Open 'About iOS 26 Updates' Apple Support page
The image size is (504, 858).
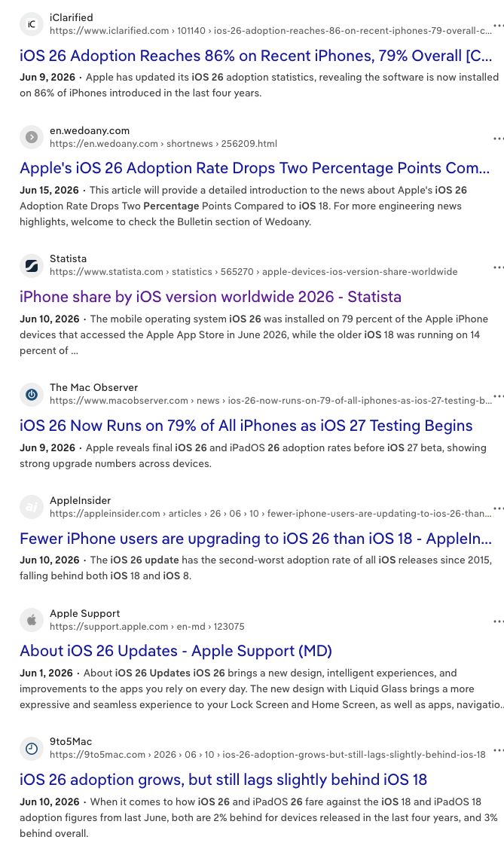(x=176, y=651)
